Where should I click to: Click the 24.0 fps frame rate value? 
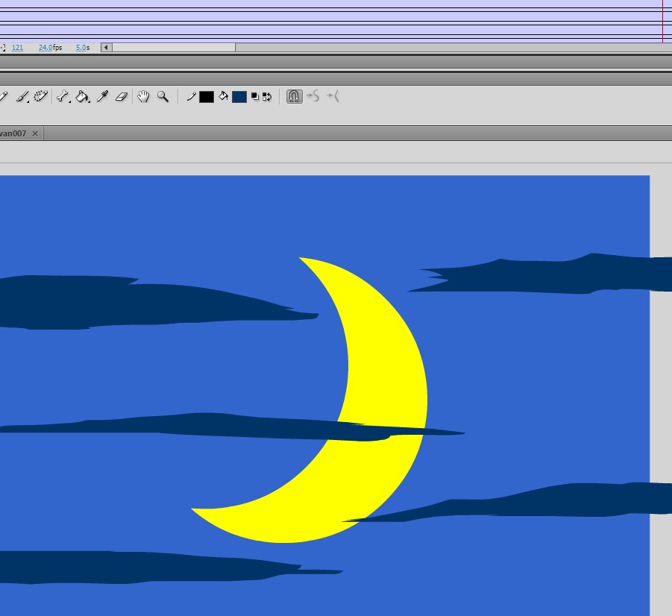(45, 48)
